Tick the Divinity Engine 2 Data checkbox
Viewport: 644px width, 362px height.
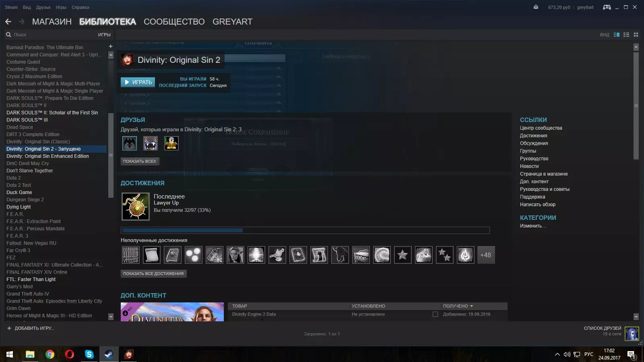click(x=435, y=314)
